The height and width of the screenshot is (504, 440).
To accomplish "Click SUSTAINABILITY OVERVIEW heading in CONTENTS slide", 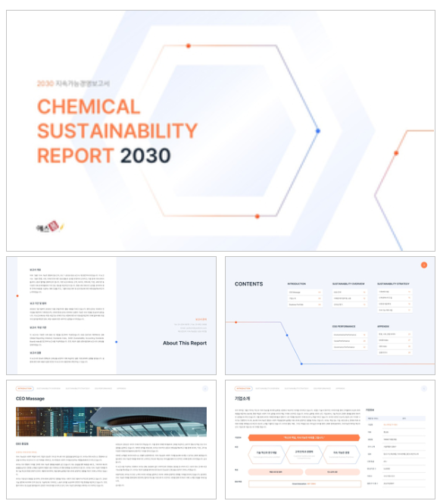I will [x=348, y=283].
